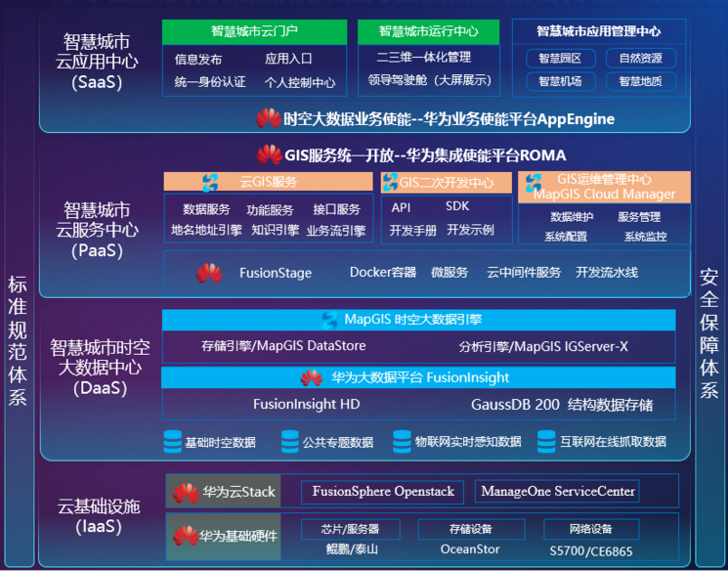Click 地名地址引擎 item
This screenshot has width=728, height=571.
pyautogui.click(x=206, y=230)
